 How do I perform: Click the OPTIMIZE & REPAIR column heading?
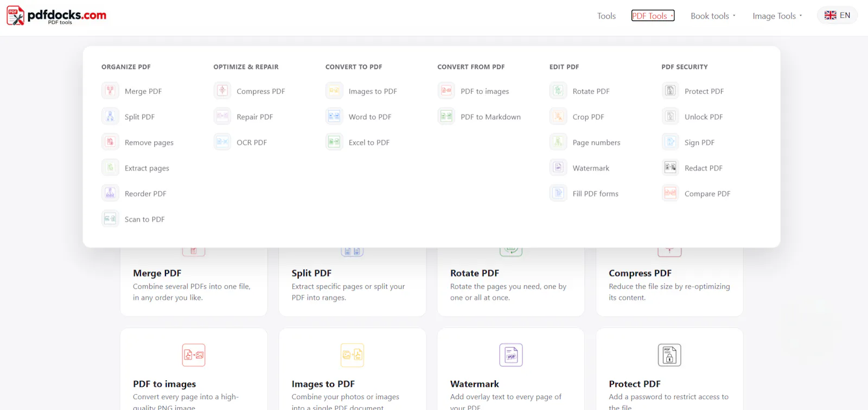(x=246, y=67)
